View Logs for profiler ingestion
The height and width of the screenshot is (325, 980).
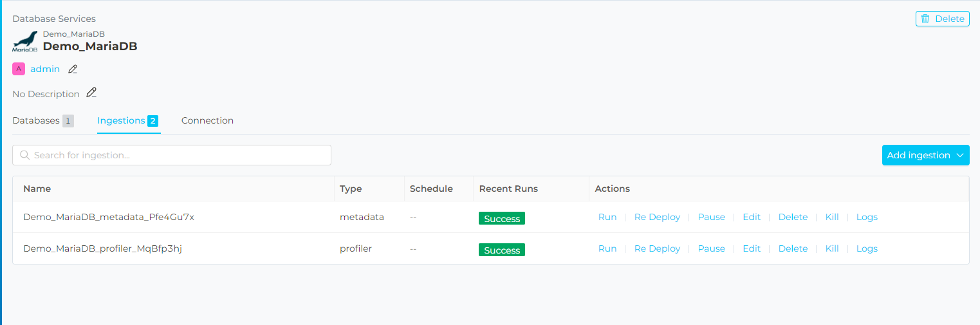[x=867, y=248]
